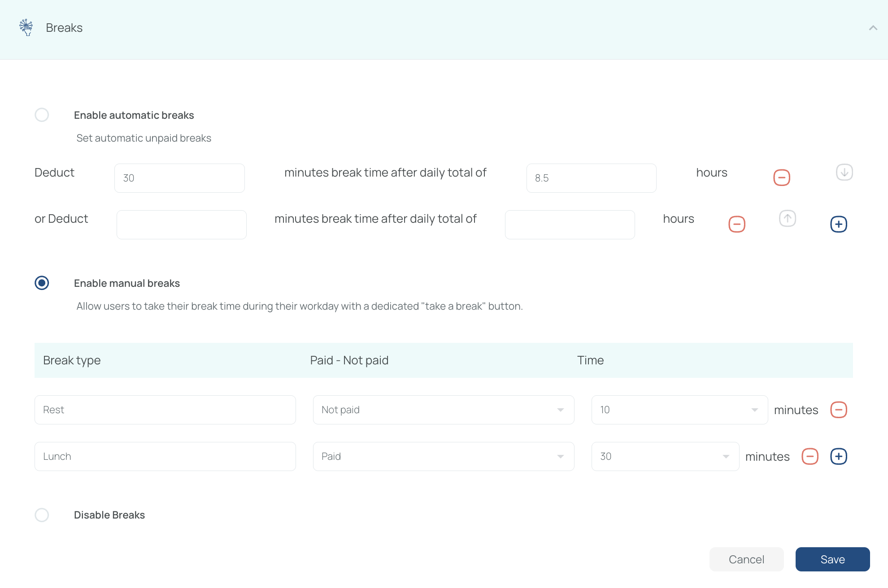Collapse the Breaks section
Image resolution: width=888 pixels, height=588 pixels.
click(873, 28)
